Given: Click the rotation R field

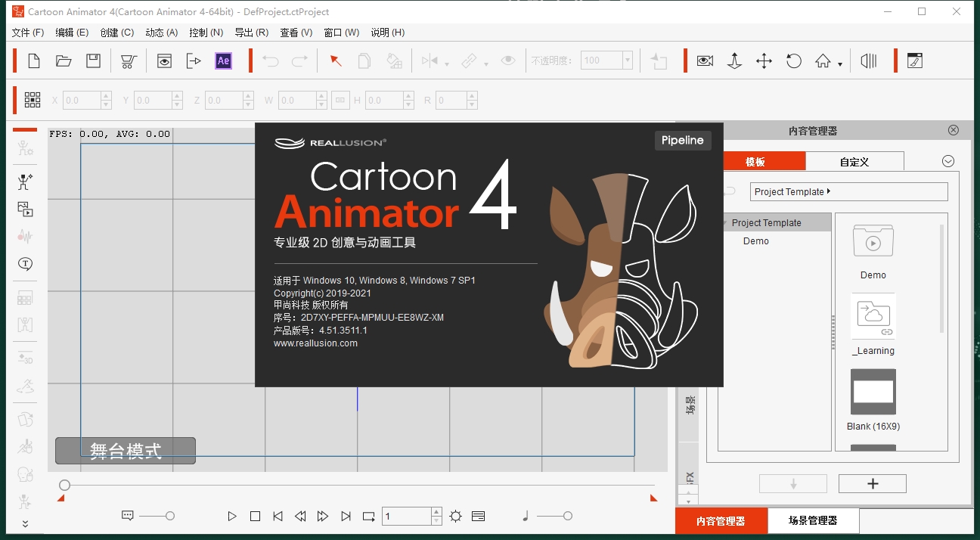Looking at the screenshot, I should pos(451,100).
